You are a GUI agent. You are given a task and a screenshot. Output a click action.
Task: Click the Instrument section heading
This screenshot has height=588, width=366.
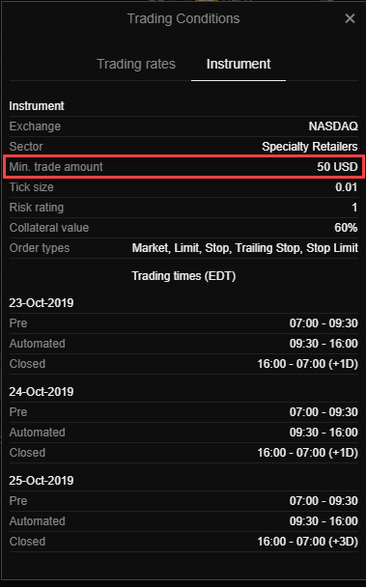[x=37, y=106]
